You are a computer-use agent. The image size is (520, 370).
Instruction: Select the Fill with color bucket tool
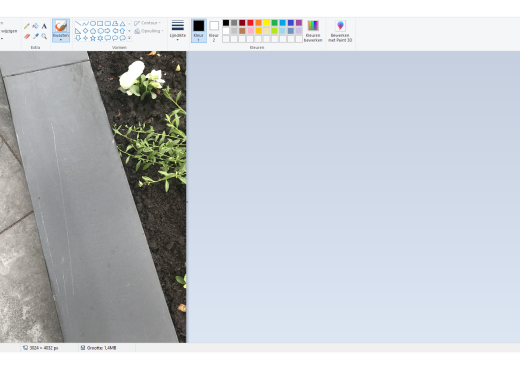[x=35, y=26]
